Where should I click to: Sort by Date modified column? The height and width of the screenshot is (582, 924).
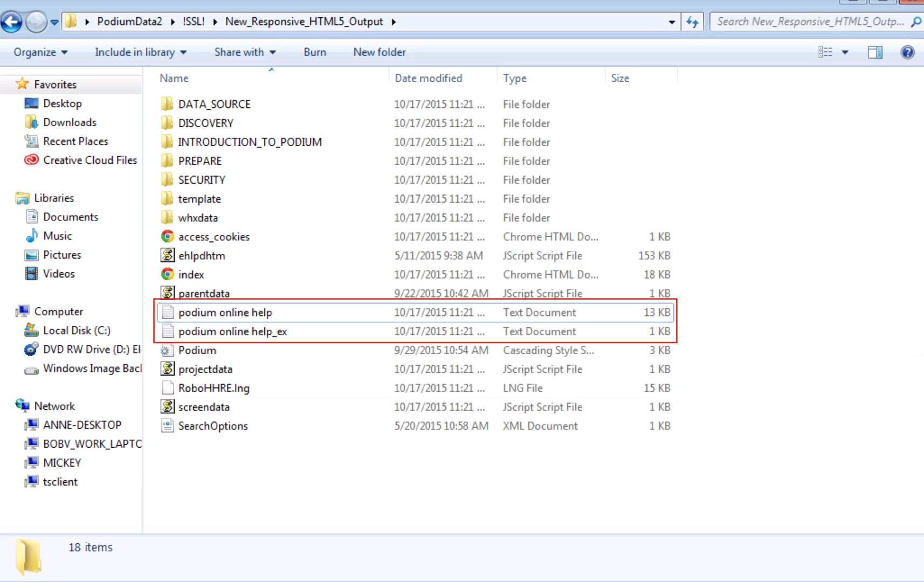click(x=429, y=78)
